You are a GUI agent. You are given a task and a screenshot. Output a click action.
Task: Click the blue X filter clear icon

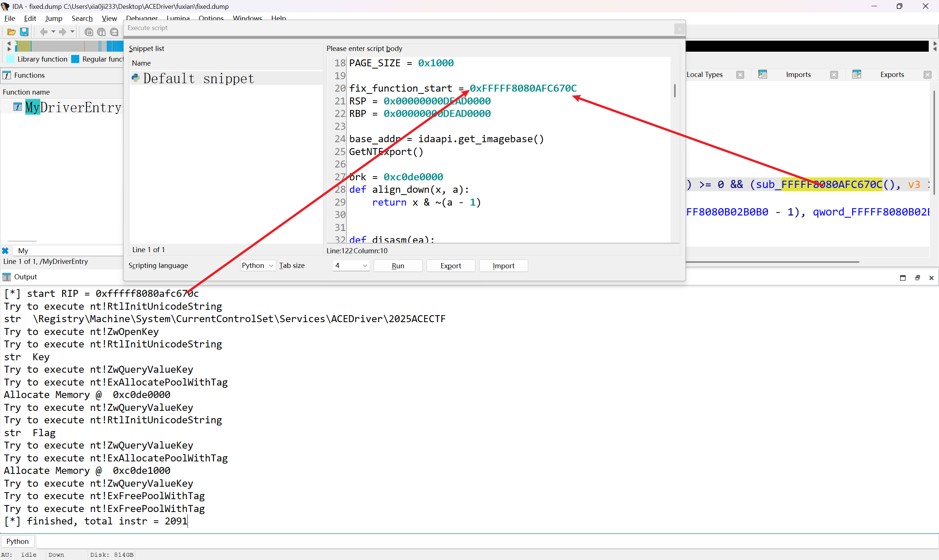5,251
